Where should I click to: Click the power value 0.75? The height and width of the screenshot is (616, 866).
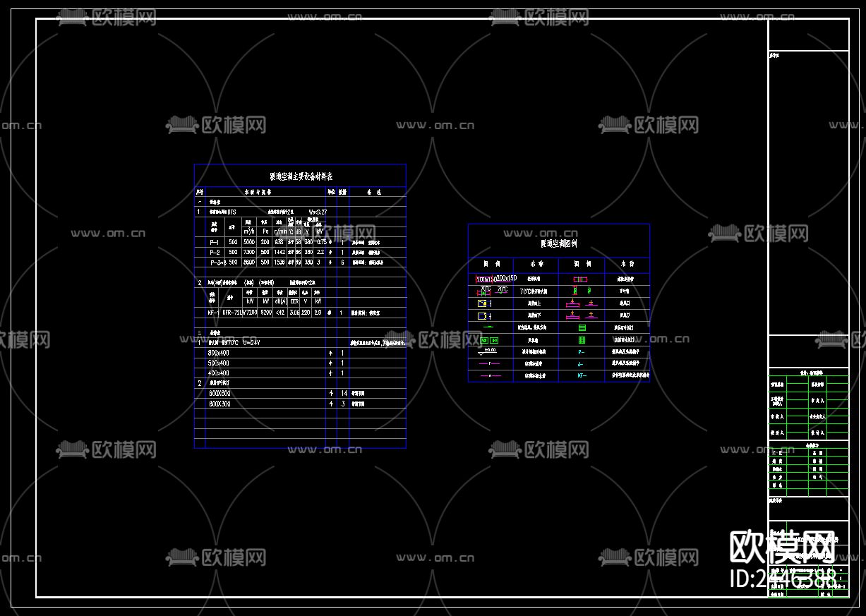tap(321, 241)
